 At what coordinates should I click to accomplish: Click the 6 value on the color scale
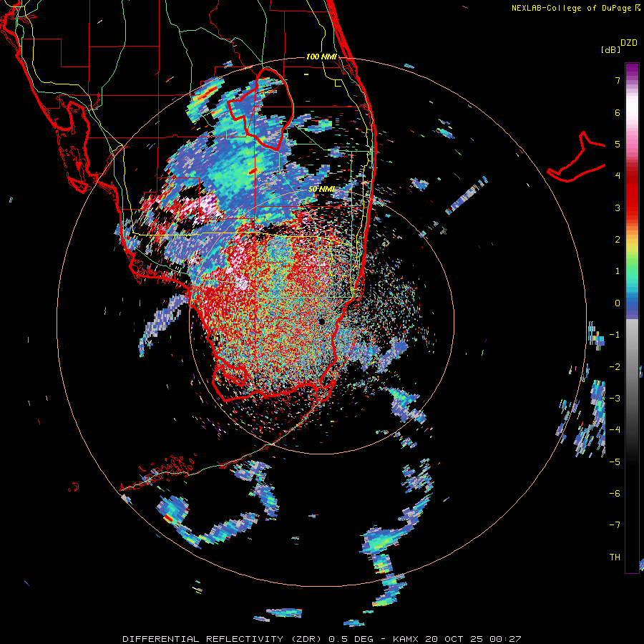(x=618, y=112)
